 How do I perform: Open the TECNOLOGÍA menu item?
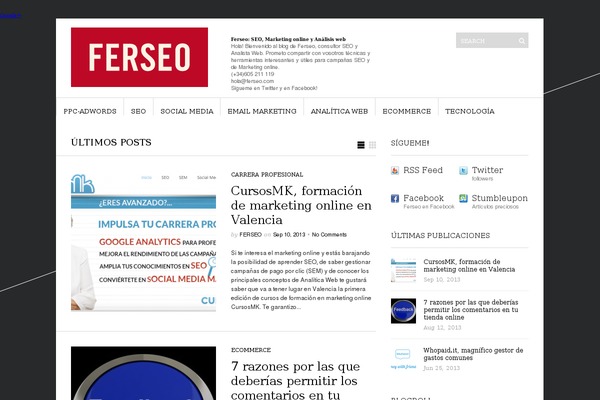coord(470,111)
